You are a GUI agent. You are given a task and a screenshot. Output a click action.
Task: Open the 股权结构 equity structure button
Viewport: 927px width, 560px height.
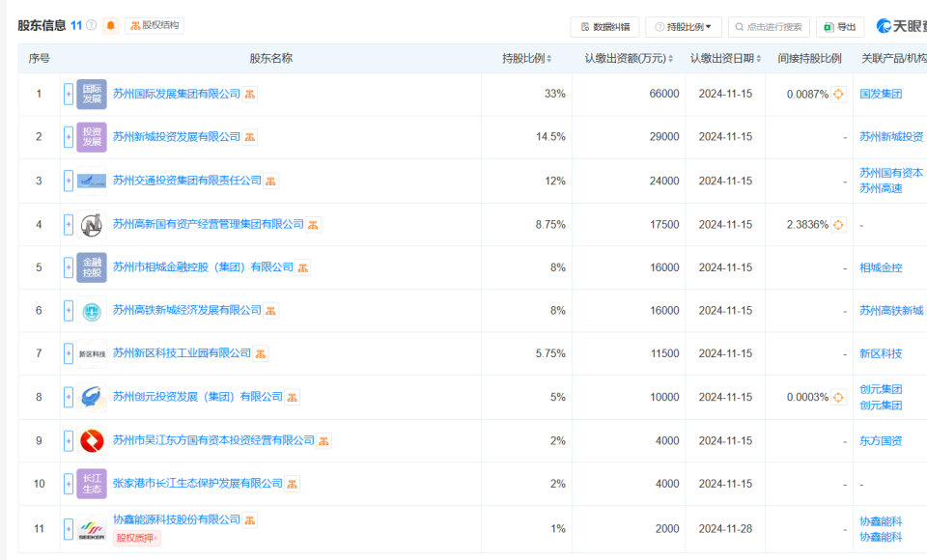click(154, 25)
